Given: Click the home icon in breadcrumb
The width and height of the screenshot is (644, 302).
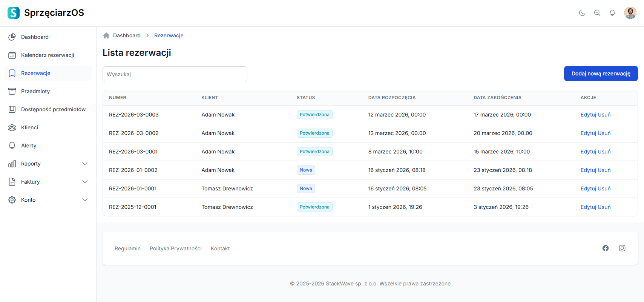Looking at the screenshot, I should [106, 35].
